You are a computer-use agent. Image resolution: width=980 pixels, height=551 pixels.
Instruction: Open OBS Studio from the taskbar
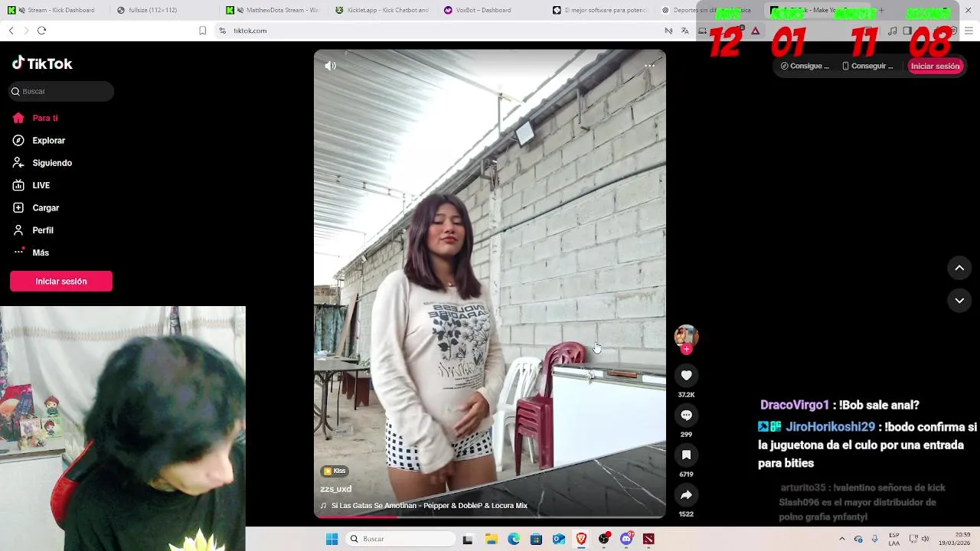click(604, 539)
